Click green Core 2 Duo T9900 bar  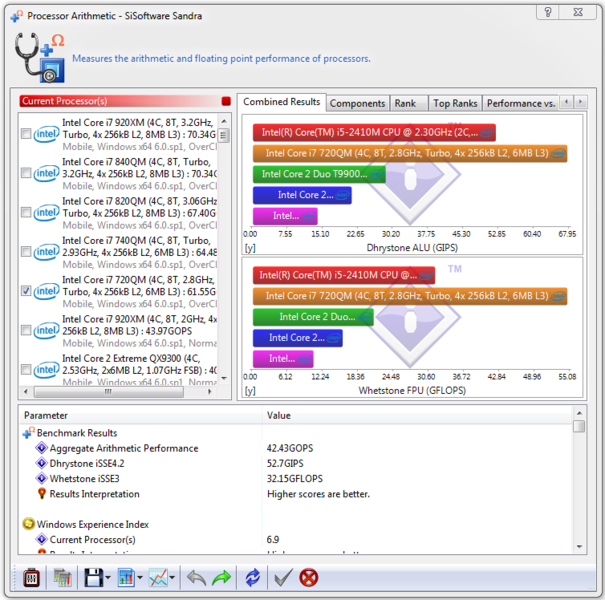[319, 174]
